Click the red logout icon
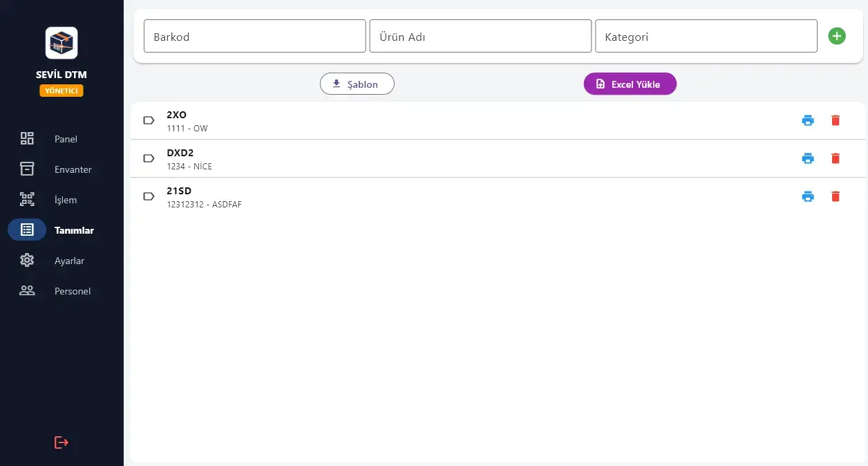The image size is (868, 466). coord(62,442)
